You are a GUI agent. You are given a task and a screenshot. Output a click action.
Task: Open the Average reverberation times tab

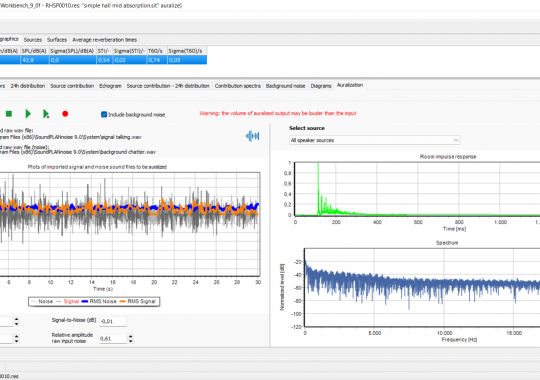(x=104, y=40)
